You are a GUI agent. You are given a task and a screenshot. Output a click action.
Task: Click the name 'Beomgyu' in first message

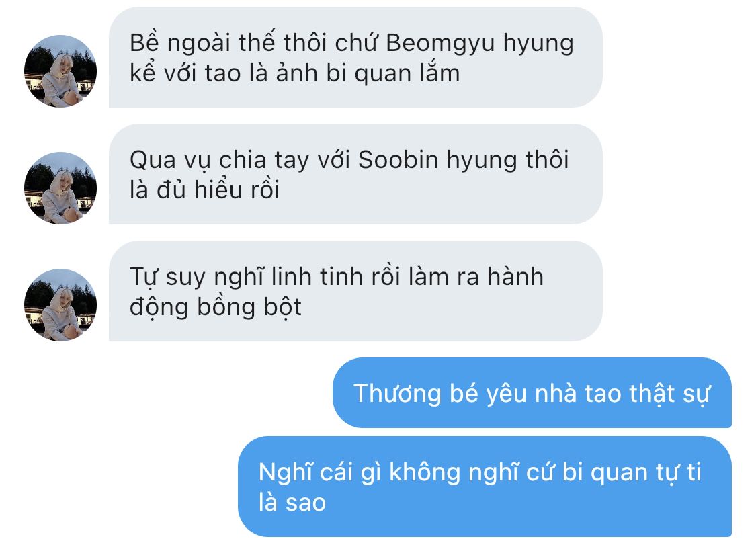coord(440,44)
